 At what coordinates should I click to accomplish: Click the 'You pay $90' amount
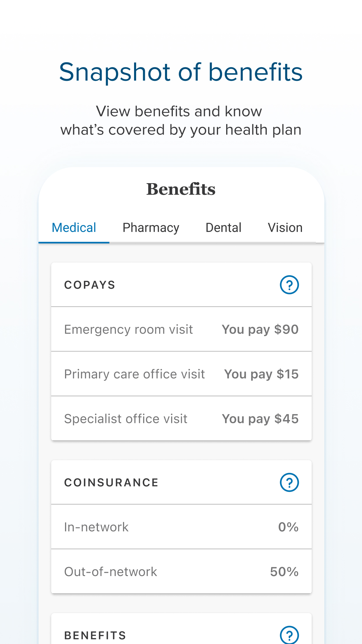260,330
